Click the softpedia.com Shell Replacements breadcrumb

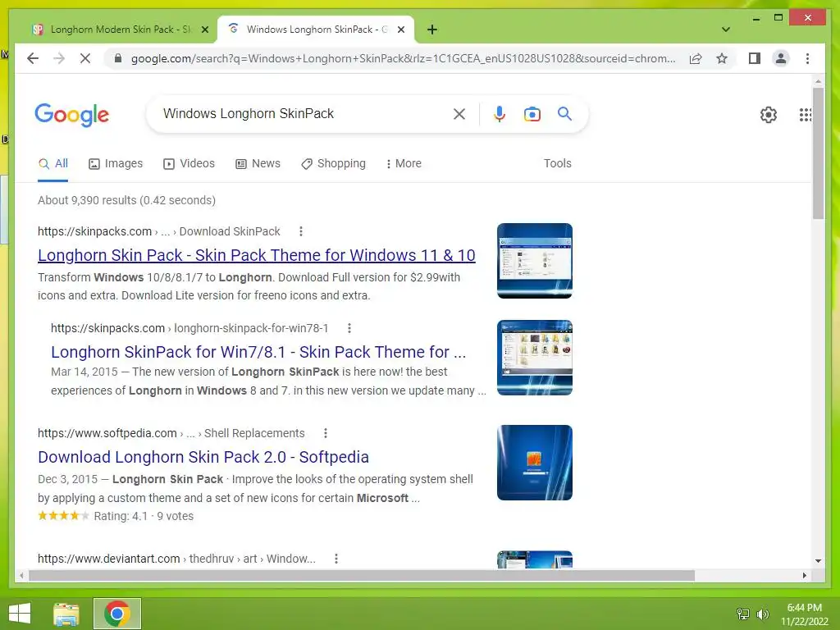point(171,433)
